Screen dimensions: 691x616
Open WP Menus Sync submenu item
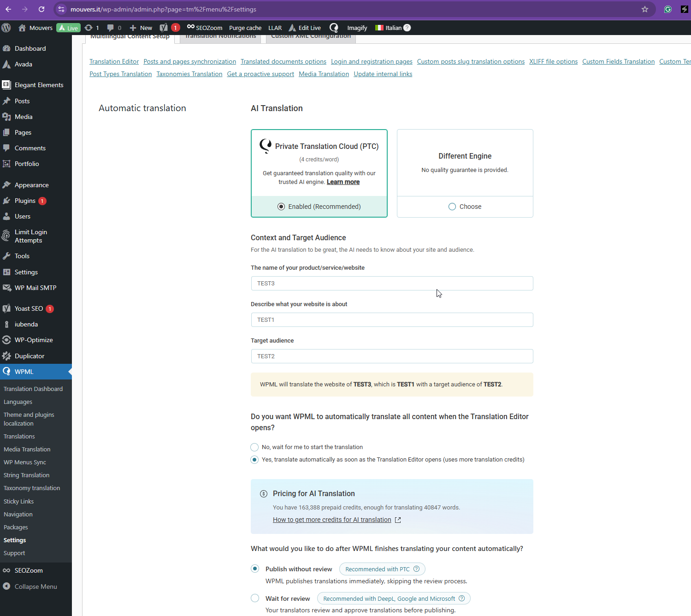click(x=25, y=462)
